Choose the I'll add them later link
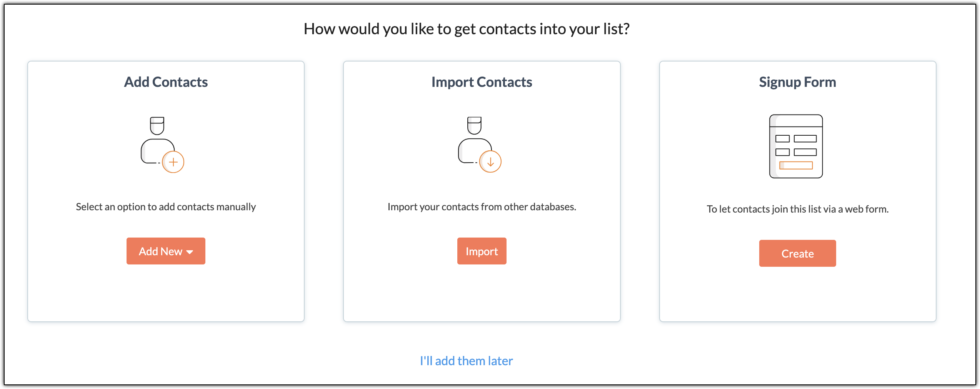This screenshot has height=389, width=980. pos(467,361)
